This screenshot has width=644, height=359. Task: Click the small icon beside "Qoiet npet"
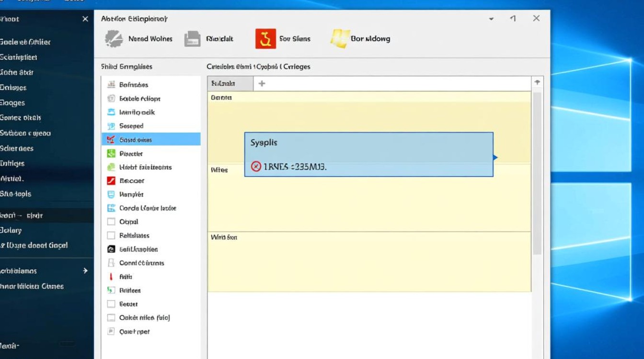click(x=111, y=331)
